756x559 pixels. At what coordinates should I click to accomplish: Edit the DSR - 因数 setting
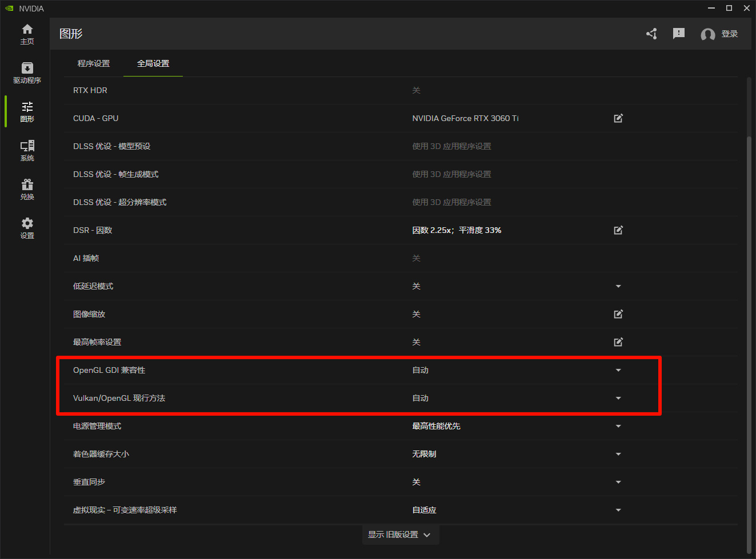tap(618, 230)
